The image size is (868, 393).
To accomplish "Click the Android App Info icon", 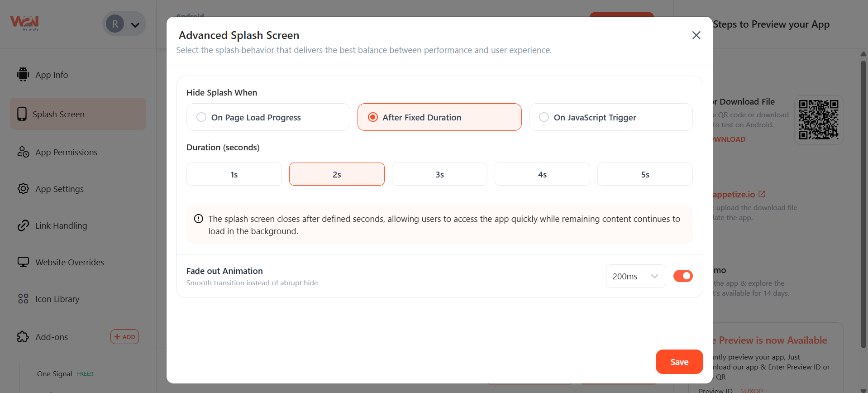I will pos(23,74).
